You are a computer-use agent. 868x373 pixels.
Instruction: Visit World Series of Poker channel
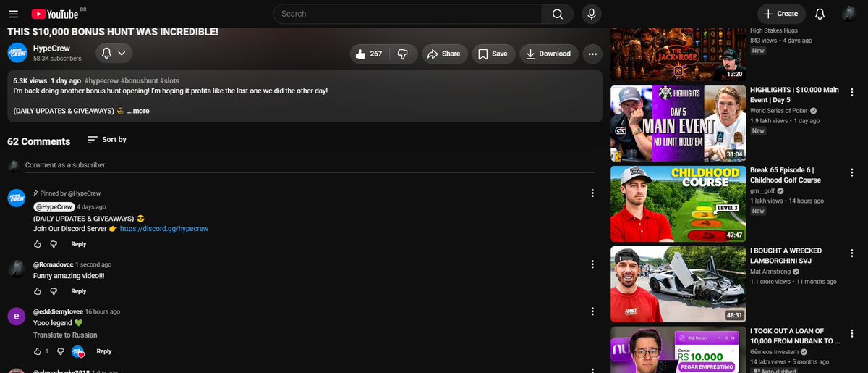(x=780, y=111)
